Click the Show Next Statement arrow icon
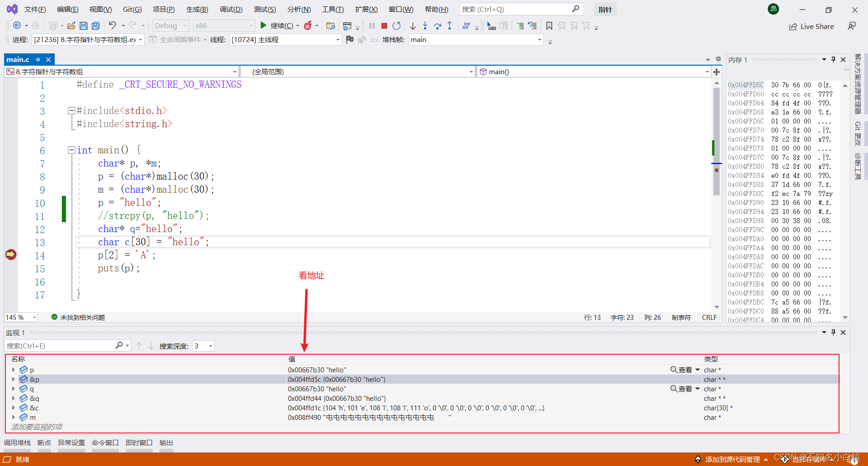This screenshot has width=868, height=466. pyautogui.click(x=413, y=26)
